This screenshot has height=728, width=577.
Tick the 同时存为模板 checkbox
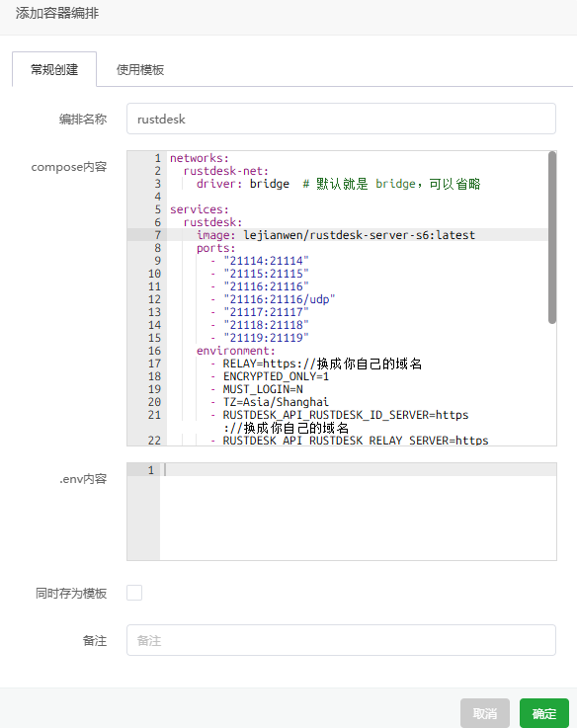[134, 593]
